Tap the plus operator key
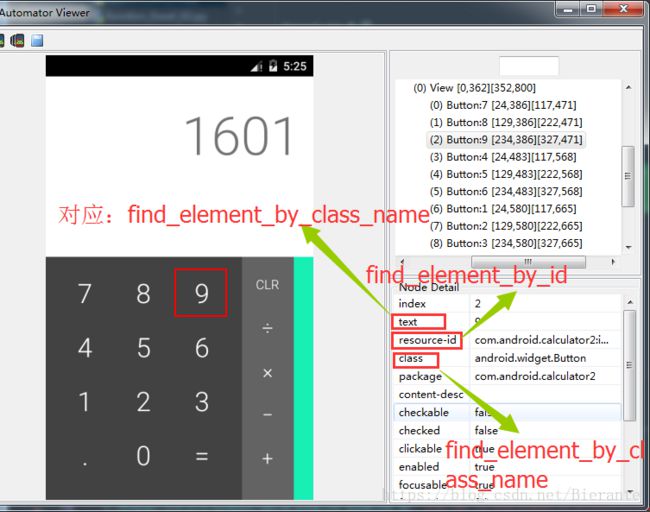 click(267, 458)
